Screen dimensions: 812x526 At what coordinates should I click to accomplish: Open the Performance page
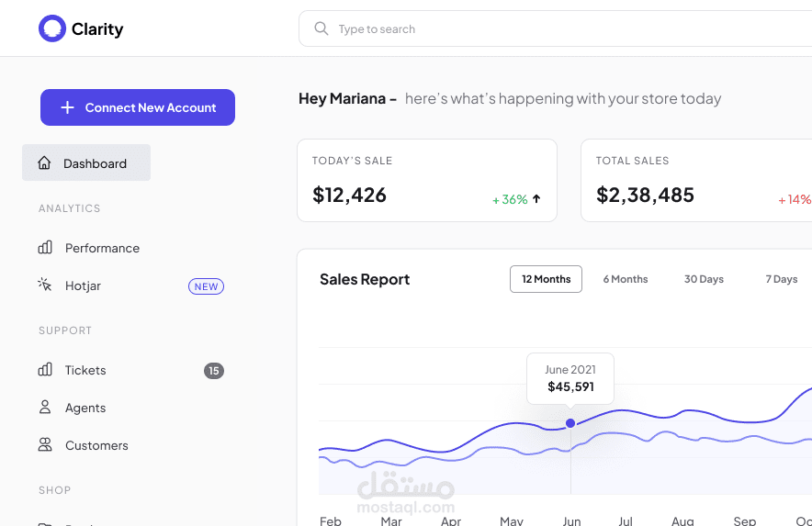[x=102, y=248]
